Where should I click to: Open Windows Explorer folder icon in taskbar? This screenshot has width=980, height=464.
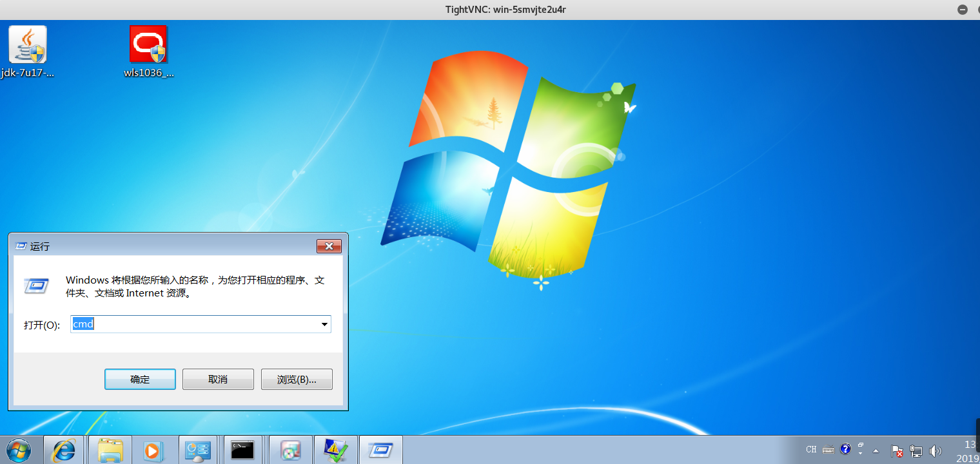(x=110, y=450)
